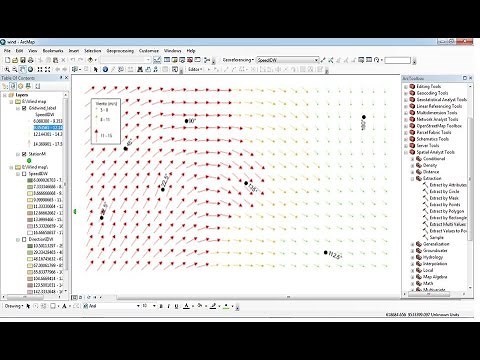Check the DirectionIDW layer visibility box
Viewport: 480px width, 360px height.
coord(24,239)
